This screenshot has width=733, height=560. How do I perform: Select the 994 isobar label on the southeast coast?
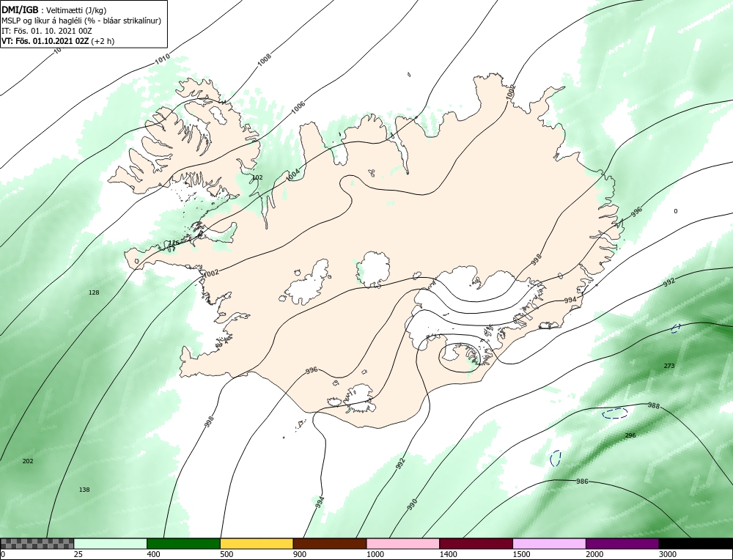[570, 300]
